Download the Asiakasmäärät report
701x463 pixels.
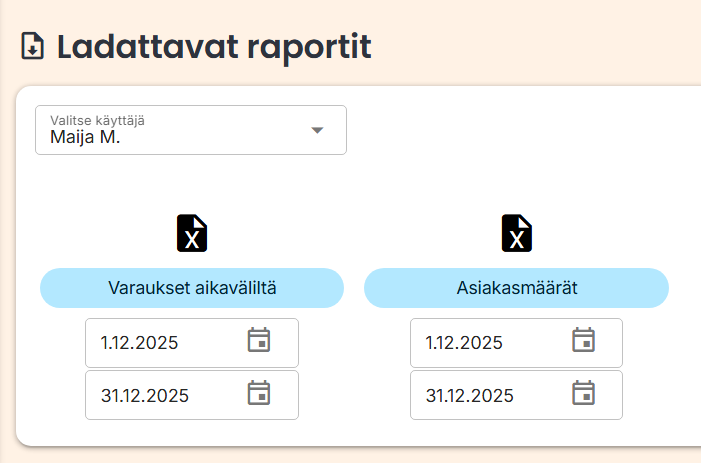tap(516, 288)
